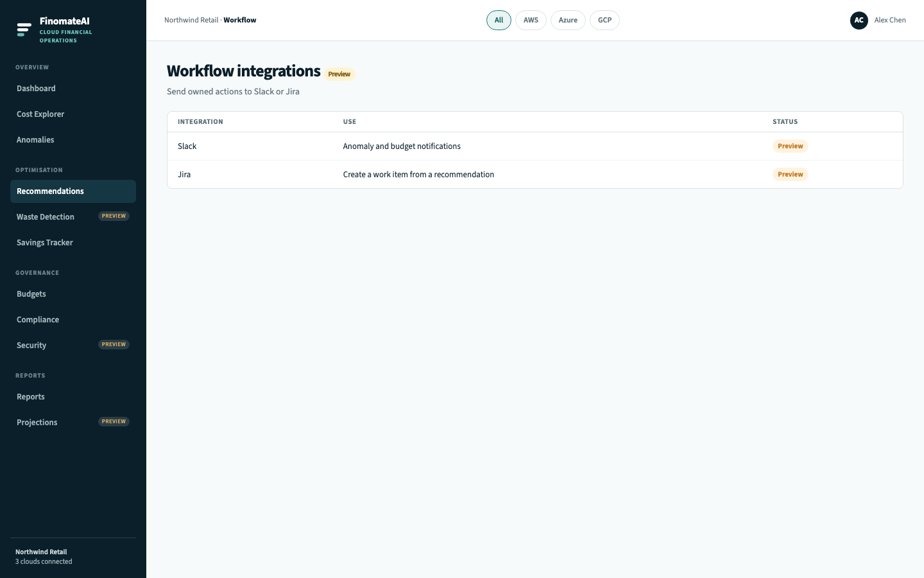Viewport: 924px width, 578px height.
Task: Click the Use column header
Action: pos(350,122)
